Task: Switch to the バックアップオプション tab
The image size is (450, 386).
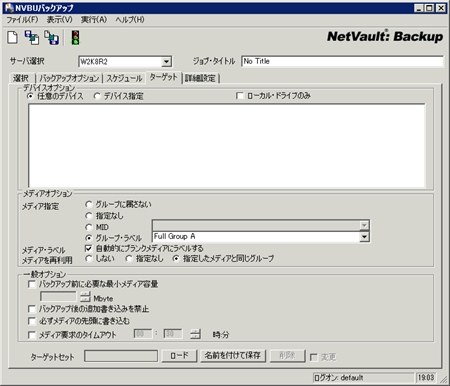Action: point(69,78)
